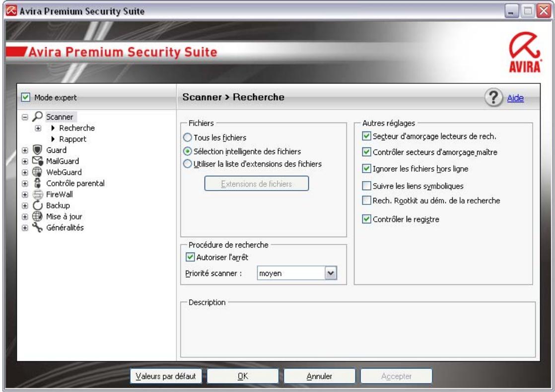Viewport: 555px width, 392px height.
Task: Click the Mise à jour globe icon
Action: coord(37,216)
